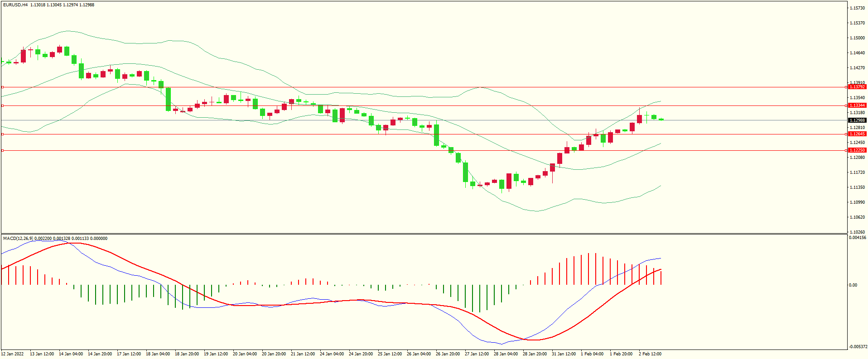Click the 1.12645 red price level label
Viewport: 868px width, 359px height.
pyautogui.click(x=857, y=134)
